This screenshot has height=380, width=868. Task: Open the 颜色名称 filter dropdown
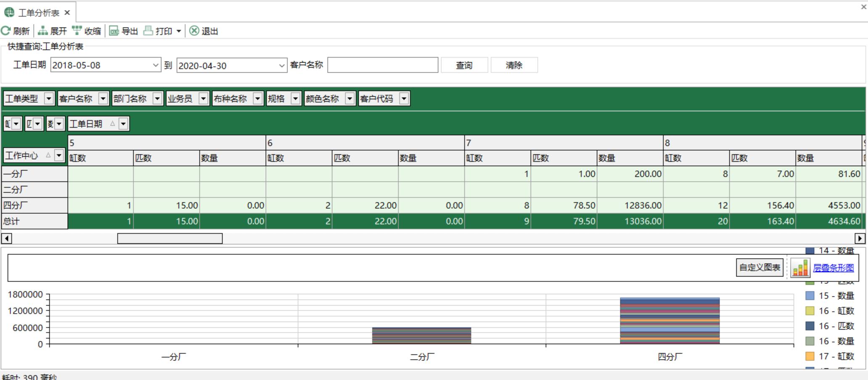350,98
